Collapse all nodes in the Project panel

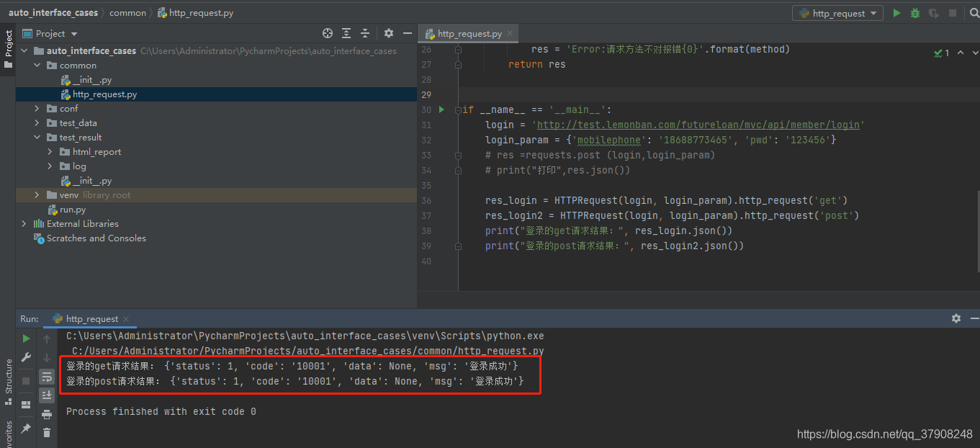[x=365, y=33]
